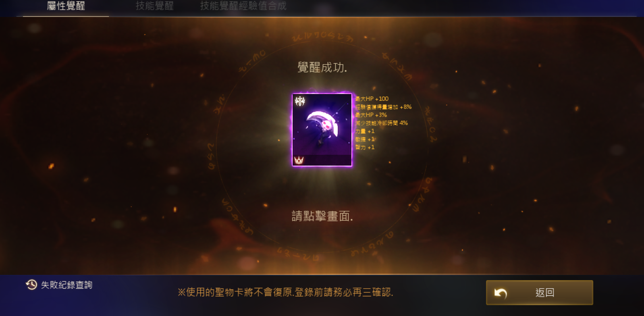Click the 覺醒成功 success message
The width and height of the screenshot is (644, 316).
pyautogui.click(x=322, y=67)
